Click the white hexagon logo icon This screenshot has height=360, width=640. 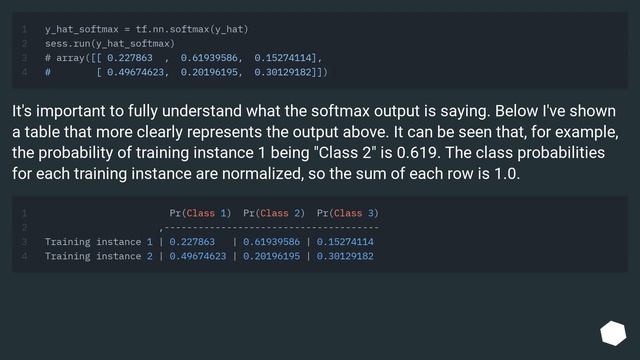coord(613,333)
